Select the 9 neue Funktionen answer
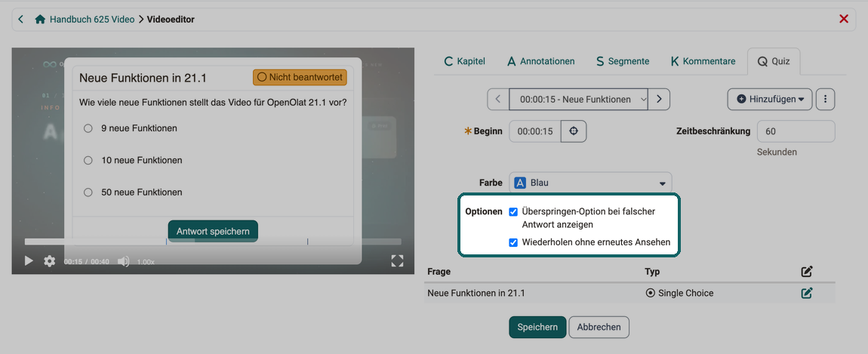 click(x=88, y=128)
